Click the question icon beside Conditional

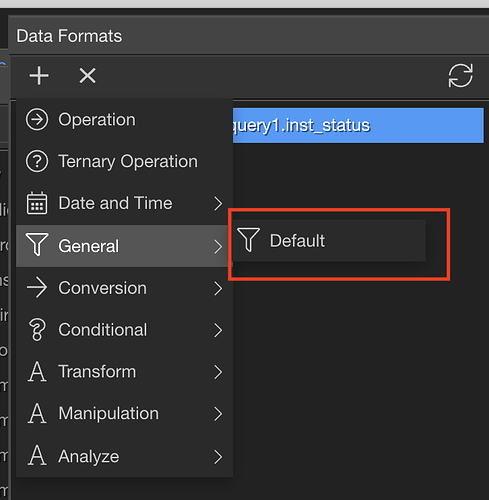37,329
